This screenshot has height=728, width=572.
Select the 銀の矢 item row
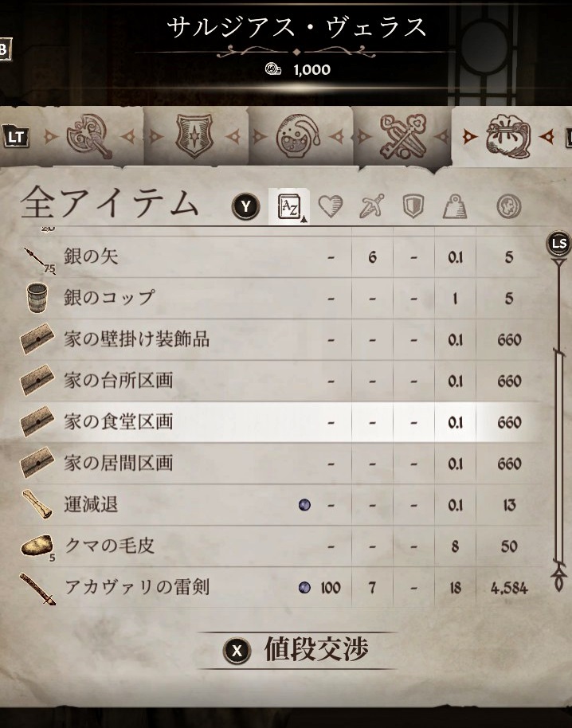click(280, 257)
